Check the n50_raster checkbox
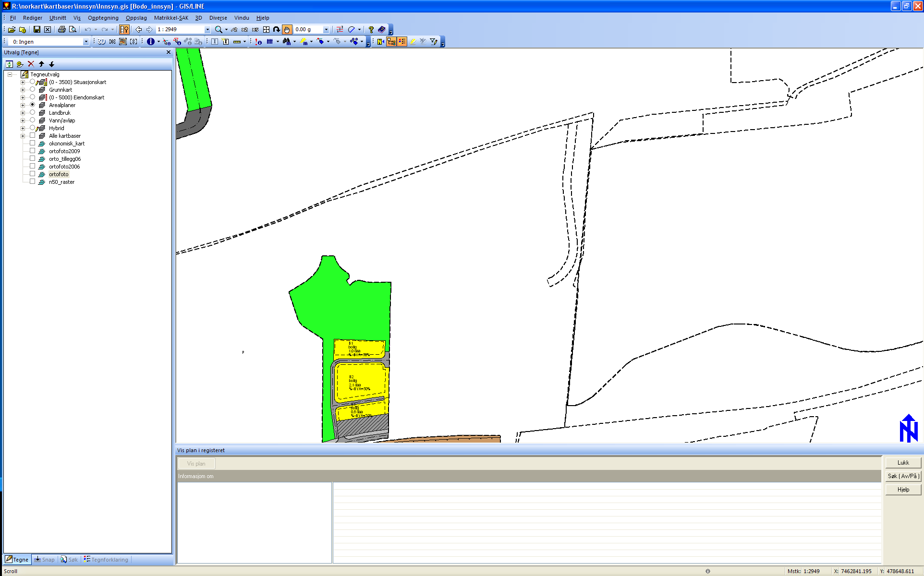Screen dimensions: 924x576 [x=32, y=181]
